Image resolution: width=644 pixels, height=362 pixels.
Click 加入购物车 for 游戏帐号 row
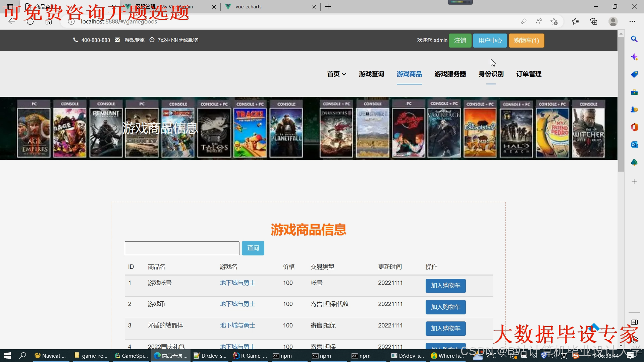[x=445, y=286]
